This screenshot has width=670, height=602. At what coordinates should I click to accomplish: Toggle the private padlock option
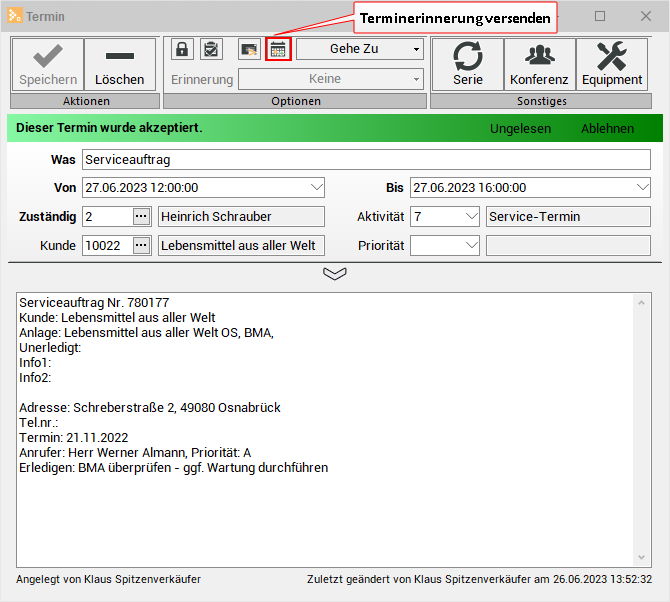pos(182,49)
